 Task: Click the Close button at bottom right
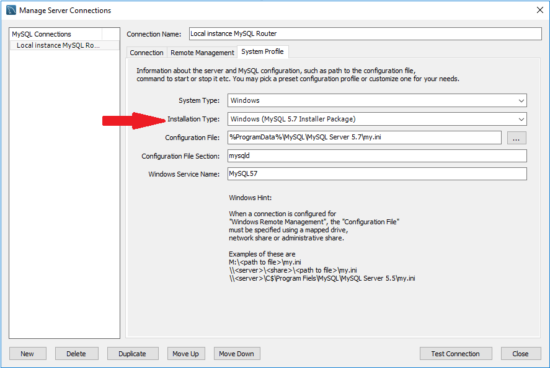521,354
